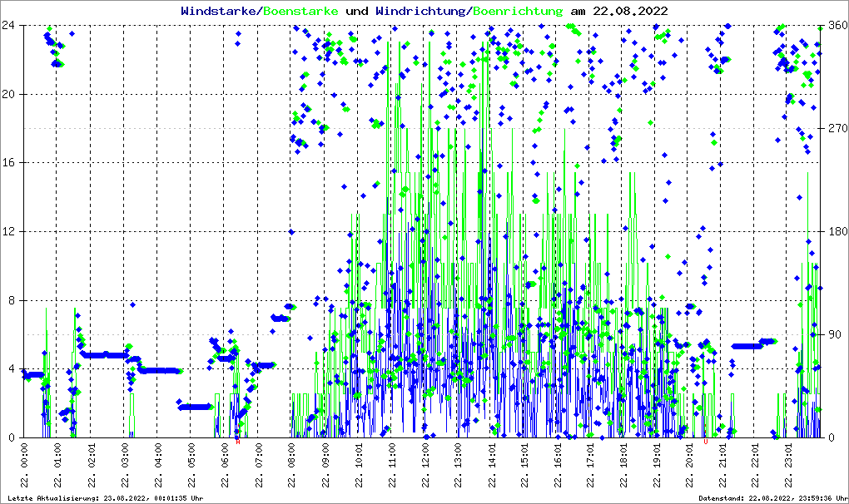This screenshot has height=504, width=849.
Task: Click the '4' wind speed axis label
Action: coord(11,368)
